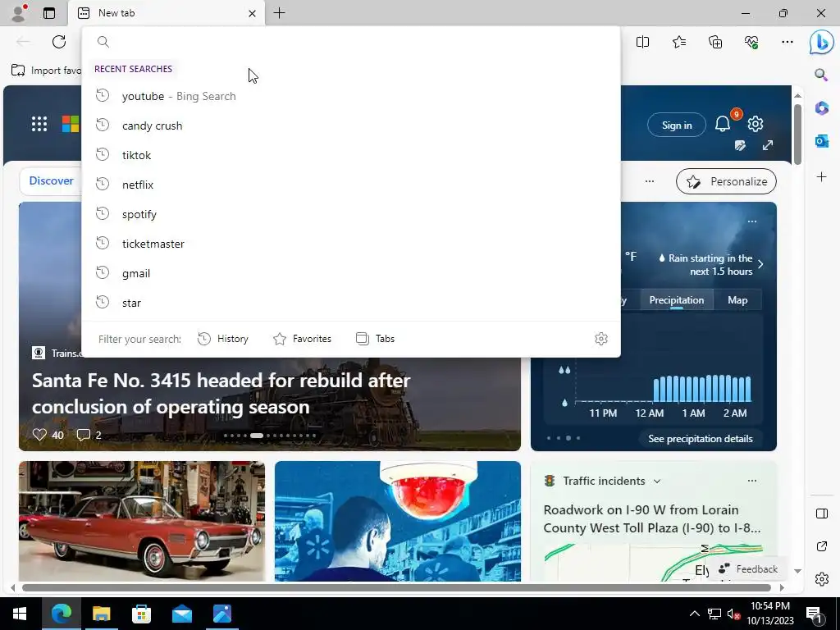The image size is (840, 630).
Task: Open page settings gear near Sign in
Action: coord(756,124)
